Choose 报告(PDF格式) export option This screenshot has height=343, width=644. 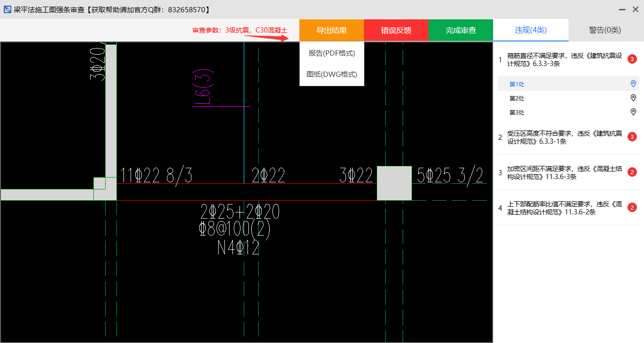pyautogui.click(x=331, y=53)
